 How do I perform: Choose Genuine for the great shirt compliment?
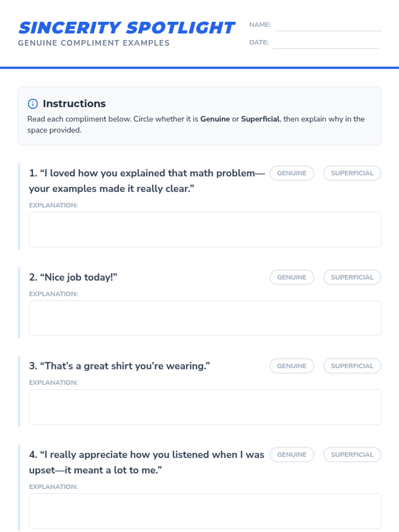292,366
